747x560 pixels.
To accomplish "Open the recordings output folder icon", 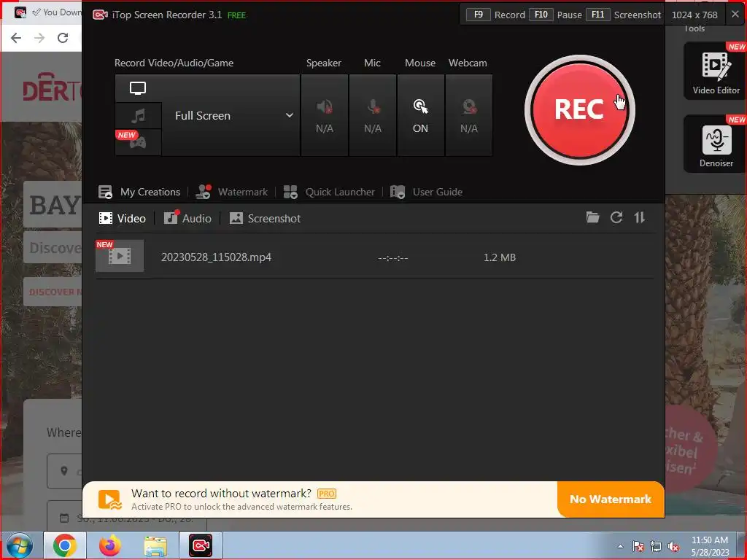I will pos(592,217).
